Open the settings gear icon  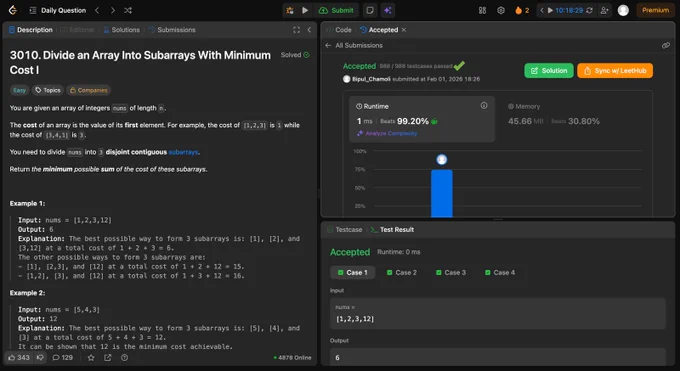tap(501, 10)
